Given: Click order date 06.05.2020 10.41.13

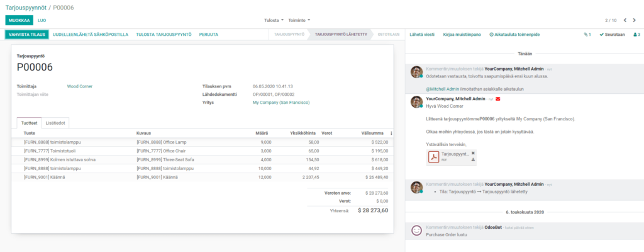Looking at the screenshot, I should coord(273,86).
